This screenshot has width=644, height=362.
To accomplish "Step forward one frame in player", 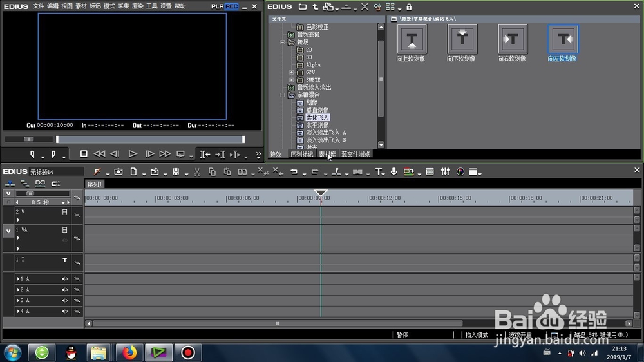I will click(150, 154).
